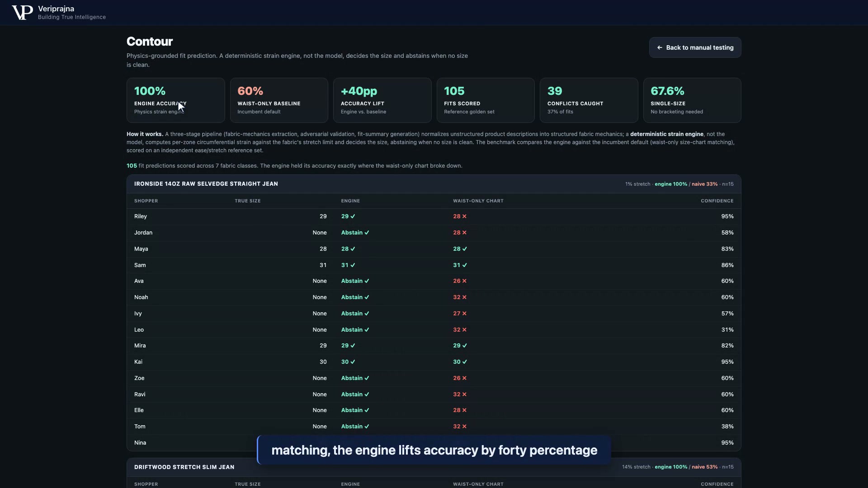The image size is (868, 488).
Task: Select the 100% Engine Accuracy card
Action: pos(175,100)
